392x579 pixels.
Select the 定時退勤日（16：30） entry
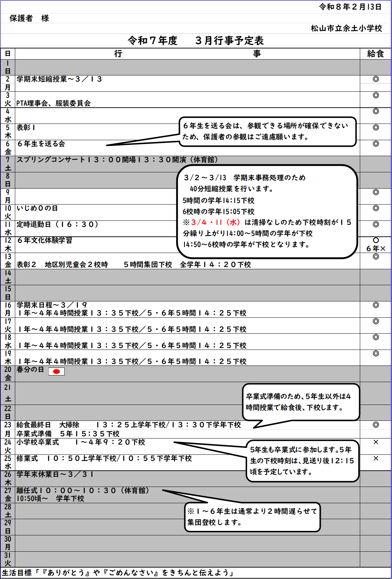[57, 224]
